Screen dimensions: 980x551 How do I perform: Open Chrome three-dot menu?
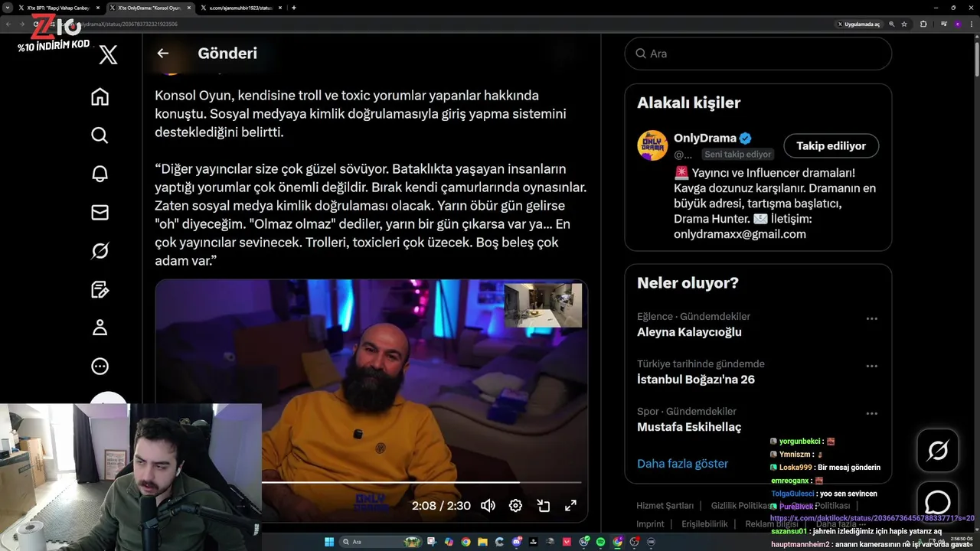(x=972, y=24)
